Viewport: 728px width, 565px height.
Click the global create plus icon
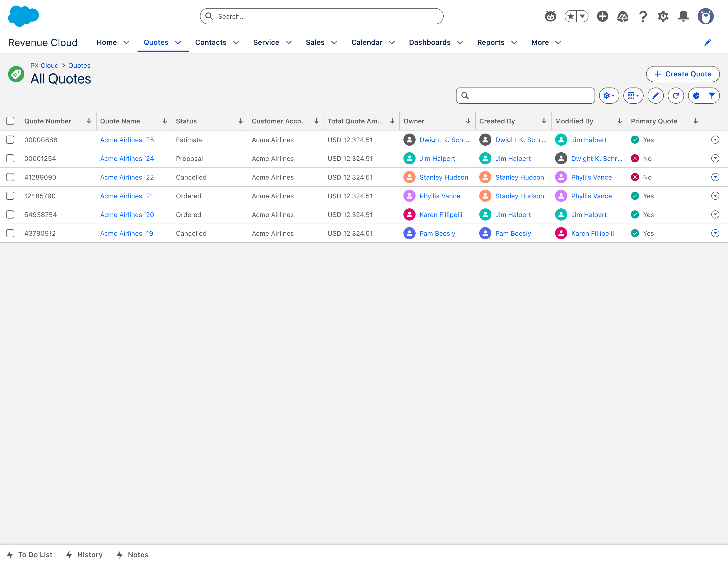coord(602,16)
